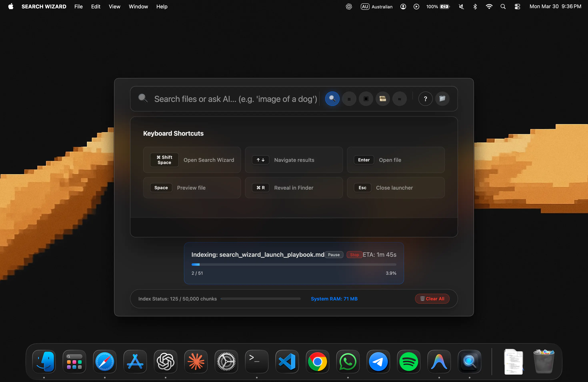Open Terminal from the Dock
Image resolution: width=588 pixels, height=382 pixels.
click(257, 361)
